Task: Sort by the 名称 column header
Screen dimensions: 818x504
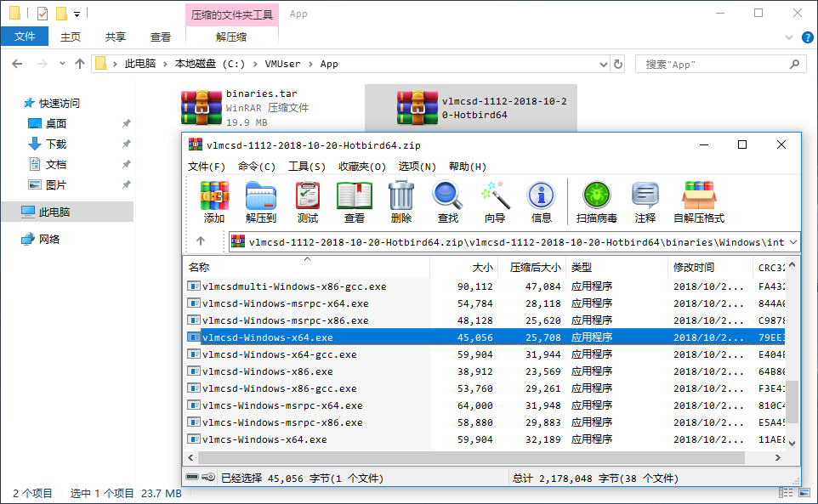Action: (307, 268)
